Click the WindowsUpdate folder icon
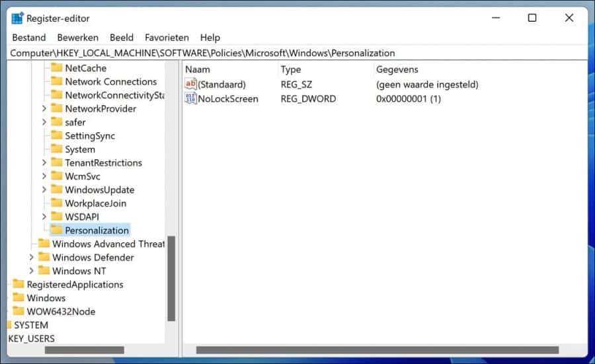The image size is (595, 364). pyautogui.click(x=57, y=189)
